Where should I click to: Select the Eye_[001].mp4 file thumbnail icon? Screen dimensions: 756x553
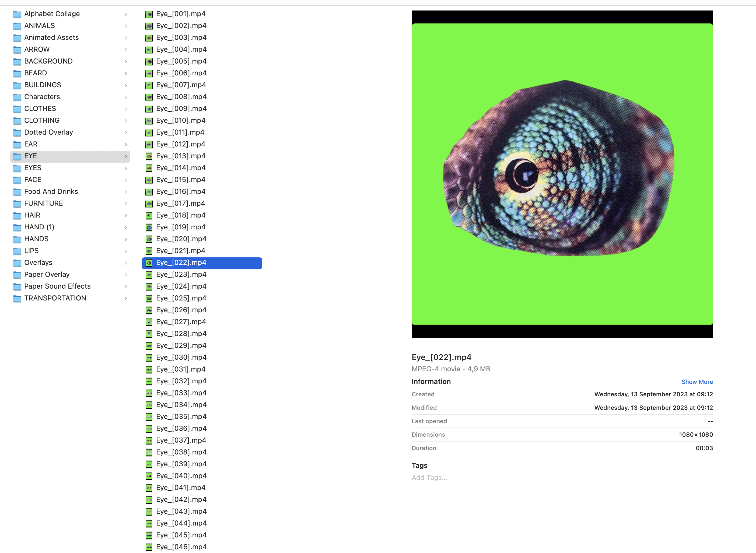pyautogui.click(x=149, y=14)
